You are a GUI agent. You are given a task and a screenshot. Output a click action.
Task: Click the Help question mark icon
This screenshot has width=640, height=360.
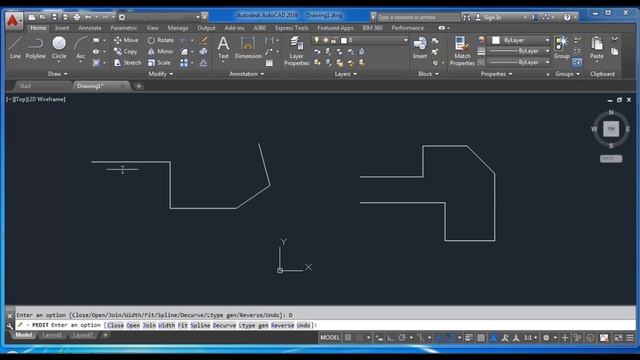pyautogui.click(x=567, y=17)
